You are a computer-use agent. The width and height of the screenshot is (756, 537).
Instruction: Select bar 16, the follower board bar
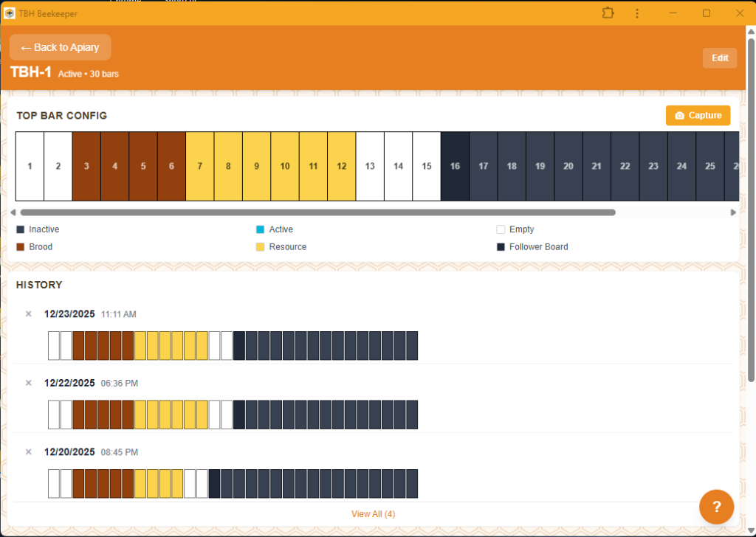[x=455, y=166]
